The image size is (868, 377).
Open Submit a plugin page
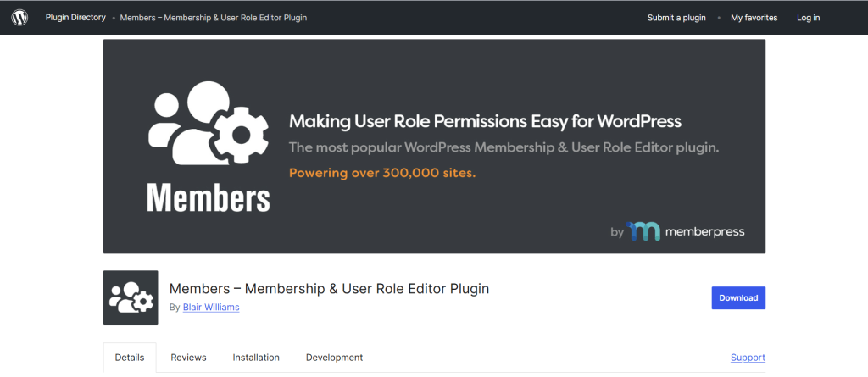tap(676, 18)
